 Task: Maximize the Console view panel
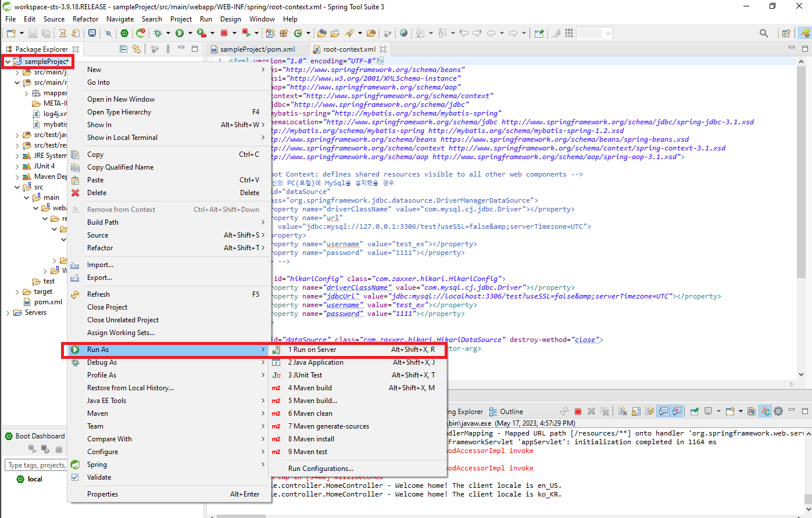pos(804,411)
